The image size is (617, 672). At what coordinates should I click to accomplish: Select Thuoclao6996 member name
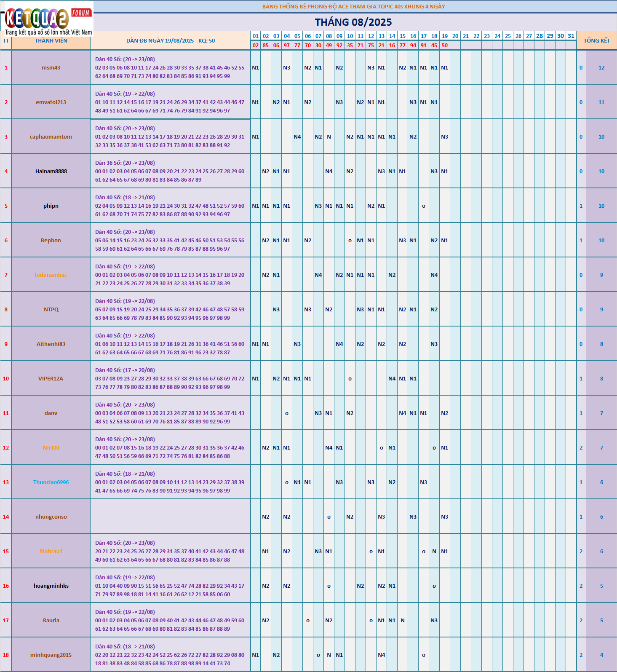coord(51,482)
